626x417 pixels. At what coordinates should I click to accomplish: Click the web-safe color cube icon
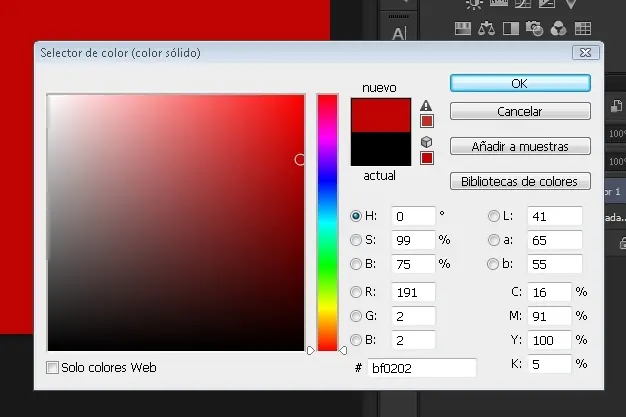(426, 142)
